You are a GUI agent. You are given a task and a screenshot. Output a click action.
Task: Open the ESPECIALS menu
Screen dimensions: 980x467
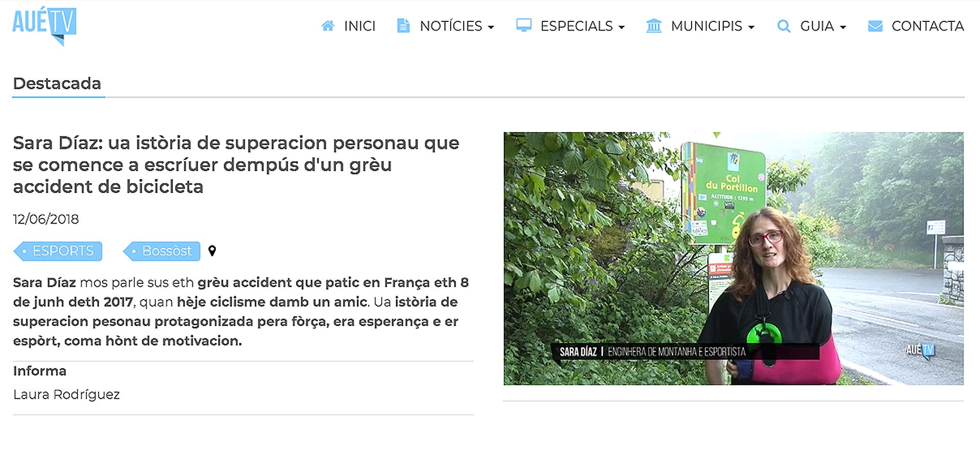tap(577, 26)
